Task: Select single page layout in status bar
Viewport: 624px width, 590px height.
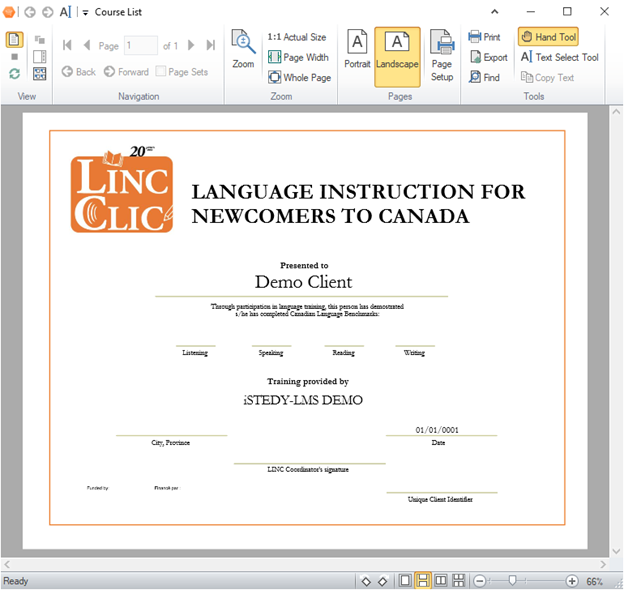Action: click(x=405, y=580)
